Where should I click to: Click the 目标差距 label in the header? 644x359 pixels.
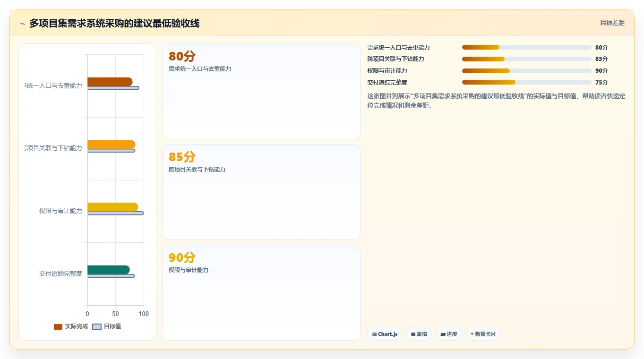612,23
